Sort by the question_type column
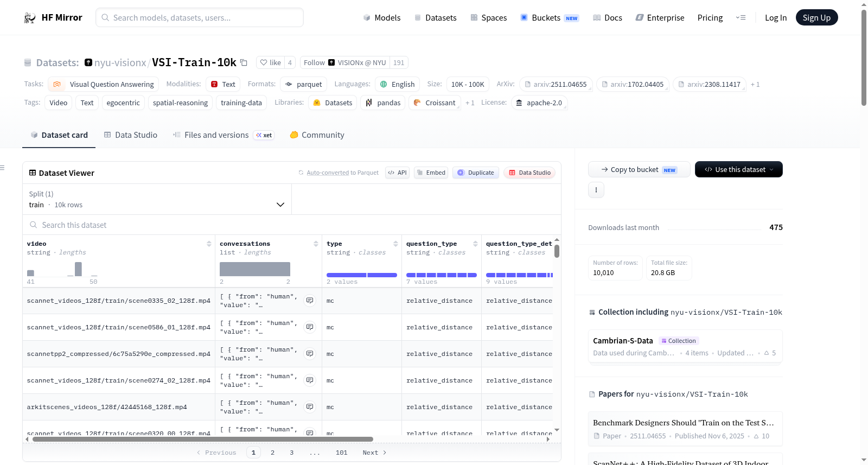 pyautogui.click(x=475, y=244)
